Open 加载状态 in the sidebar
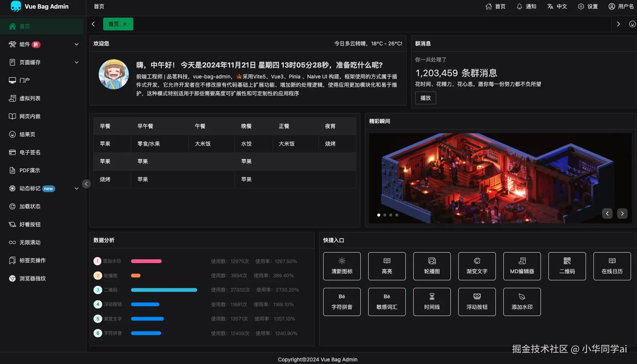The height and width of the screenshot is (364, 637). [x=42, y=206]
